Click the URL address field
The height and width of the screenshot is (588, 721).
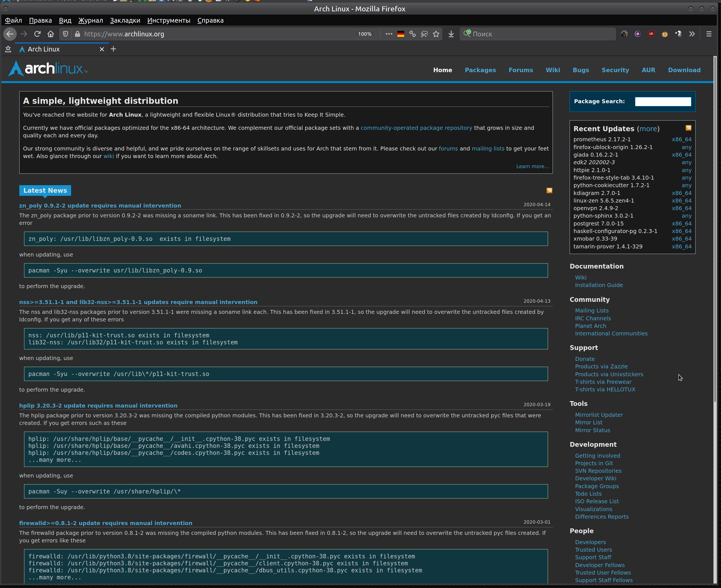point(217,34)
